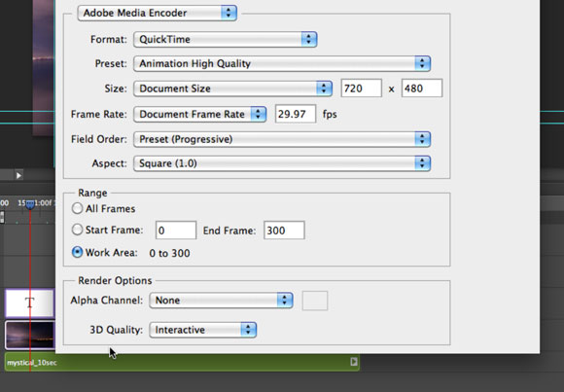Click the fps label
The image size is (564, 392).
click(330, 115)
